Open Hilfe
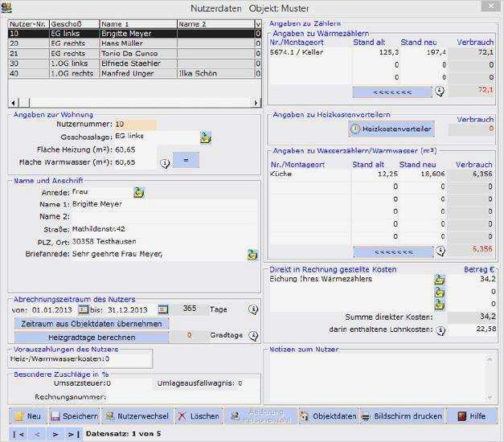This screenshot has width=504, height=442. 472,416
